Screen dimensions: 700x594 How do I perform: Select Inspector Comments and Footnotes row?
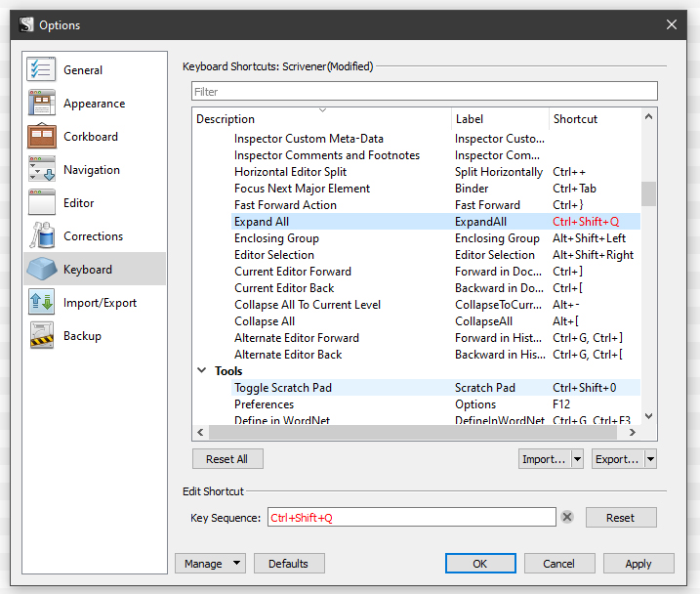[435, 155]
